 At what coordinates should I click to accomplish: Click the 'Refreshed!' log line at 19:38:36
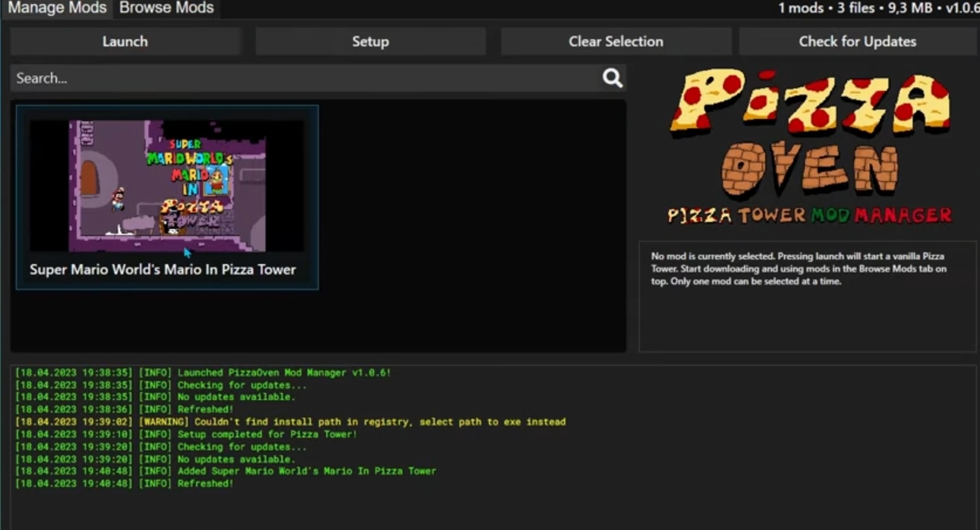pyautogui.click(x=124, y=409)
